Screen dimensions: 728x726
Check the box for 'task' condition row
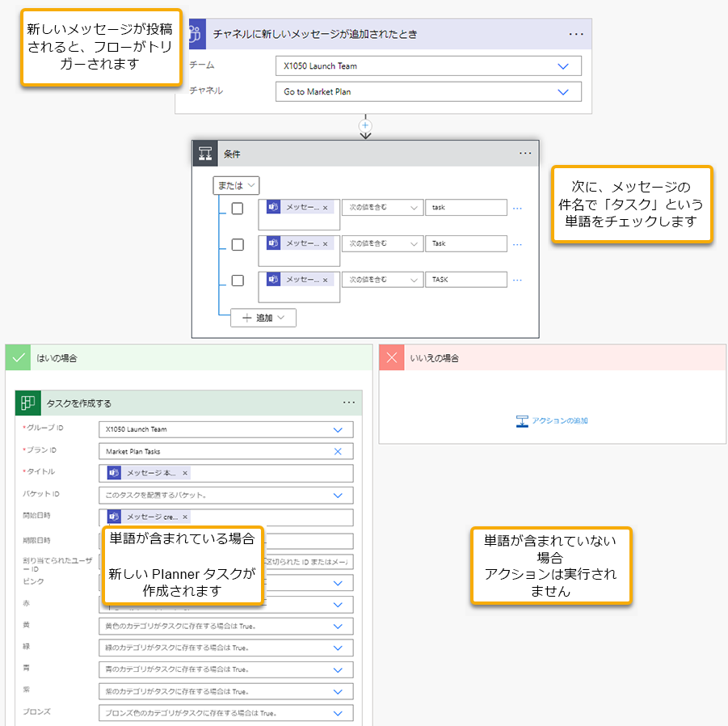(238, 209)
